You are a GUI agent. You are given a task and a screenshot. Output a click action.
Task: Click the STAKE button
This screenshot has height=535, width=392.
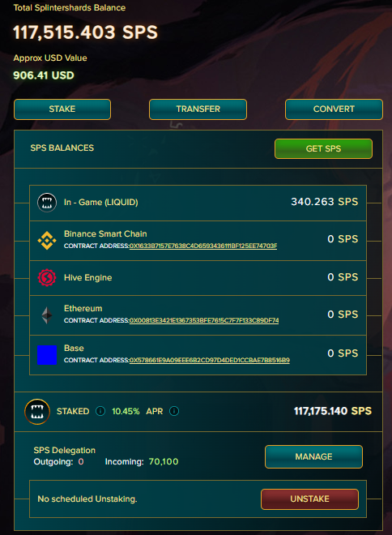point(62,109)
